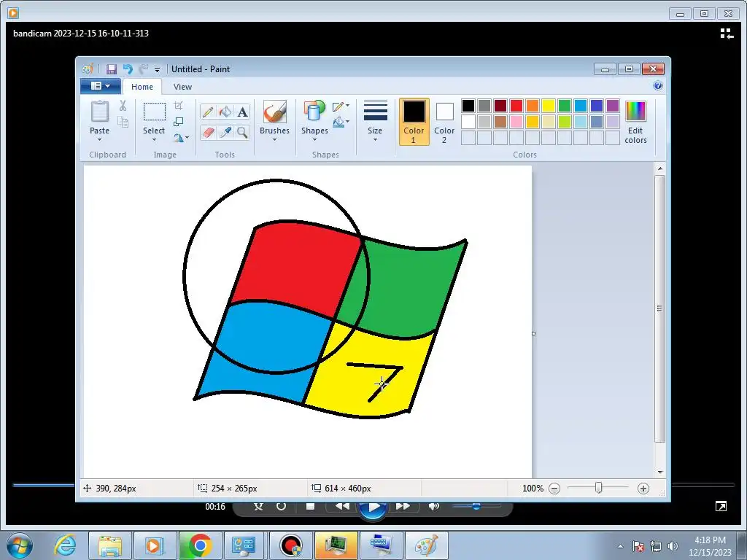The height and width of the screenshot is (560, 747).
Task: Zoom out with the minus button
Action: pyautogui.click(x=554, y=488)
